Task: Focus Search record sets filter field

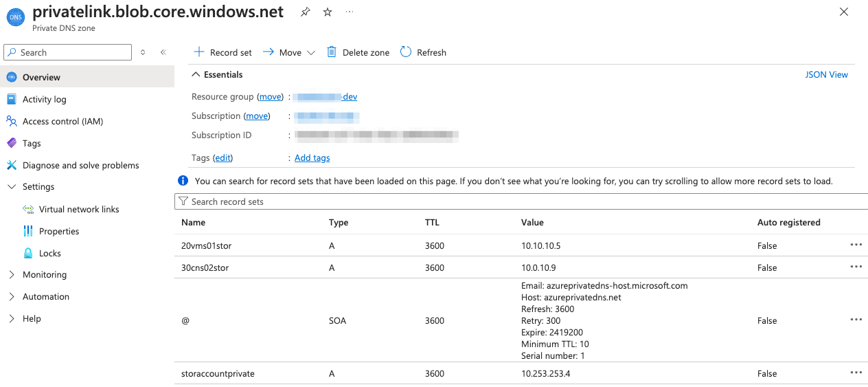Action: [521, 201]
